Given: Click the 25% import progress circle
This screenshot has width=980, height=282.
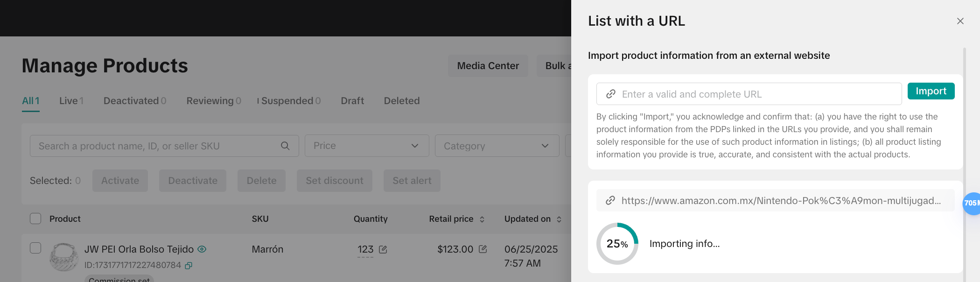Looking at the screenshot, I should tap(617, 244).
